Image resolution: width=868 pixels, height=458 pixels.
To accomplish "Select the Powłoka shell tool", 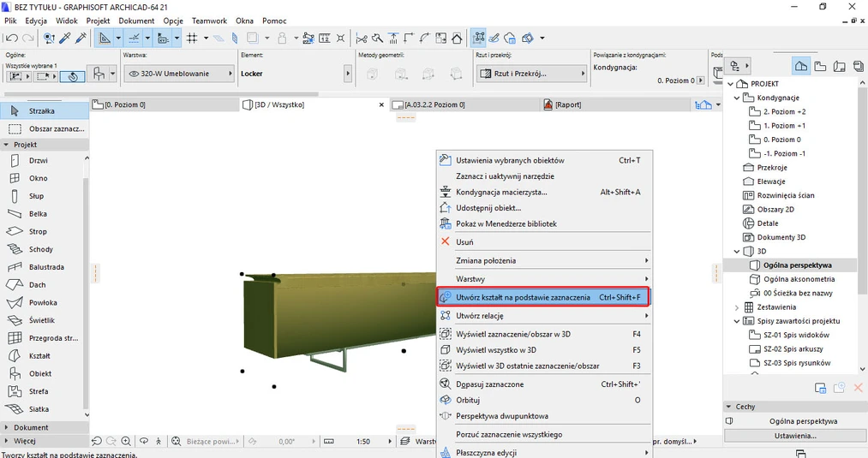I will [x=41, y=302].
